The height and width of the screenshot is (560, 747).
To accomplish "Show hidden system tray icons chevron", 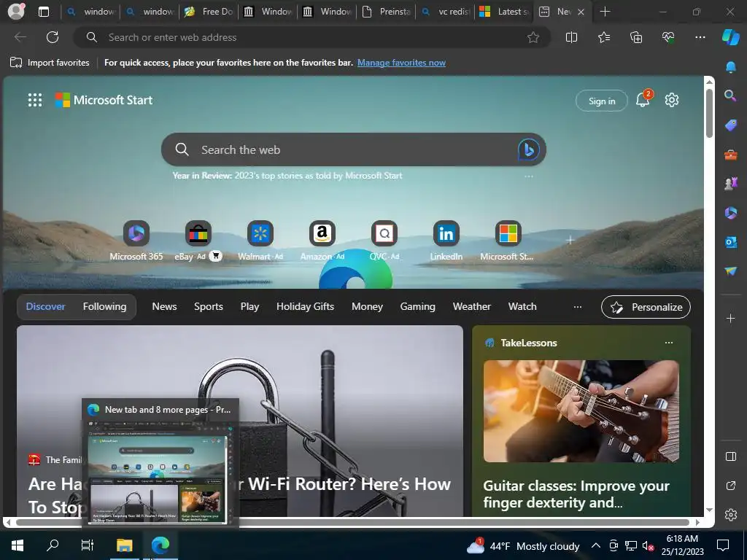I will click(595, 545).
